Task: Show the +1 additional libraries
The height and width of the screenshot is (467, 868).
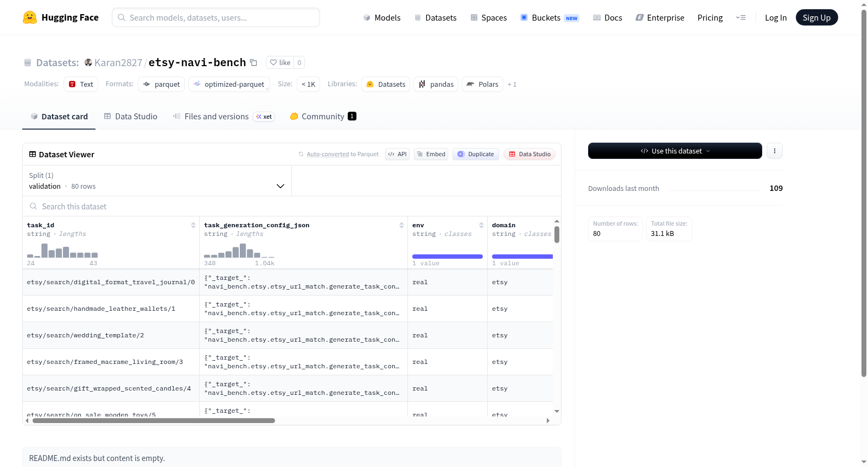Action: [512, 84]
